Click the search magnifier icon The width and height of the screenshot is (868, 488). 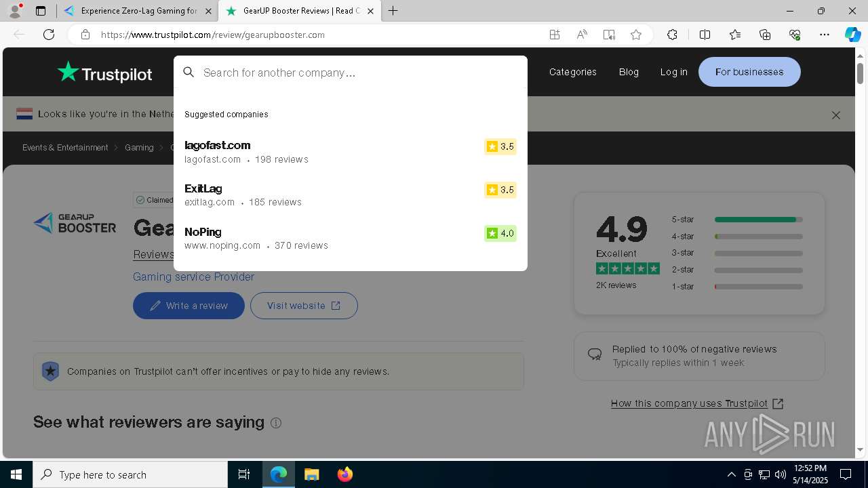189,72
